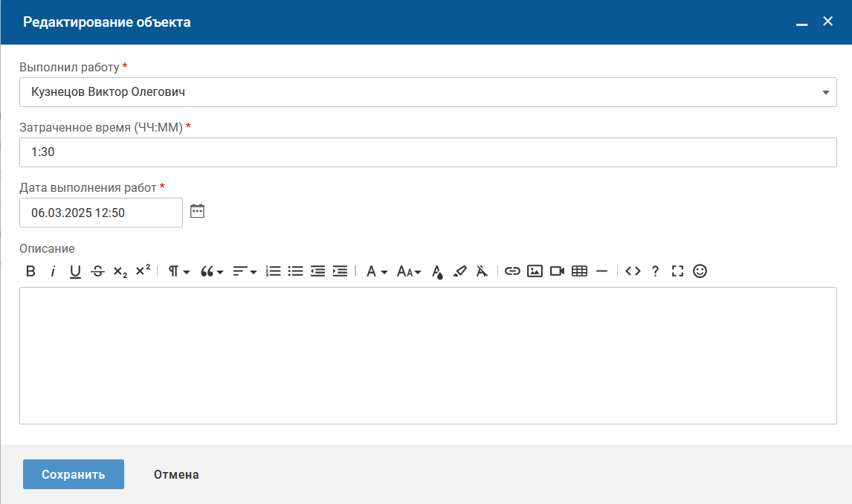852x504 pixels.
Task: Pick a text color with the droplet icon
Action: pyautogui.click(x=438, y=272)
